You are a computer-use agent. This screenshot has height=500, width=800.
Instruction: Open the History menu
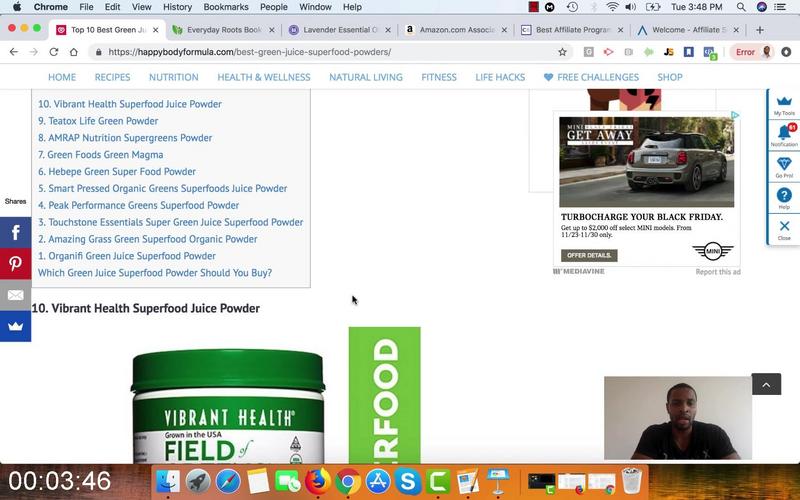pyautogui.click(x=177, y=7)
